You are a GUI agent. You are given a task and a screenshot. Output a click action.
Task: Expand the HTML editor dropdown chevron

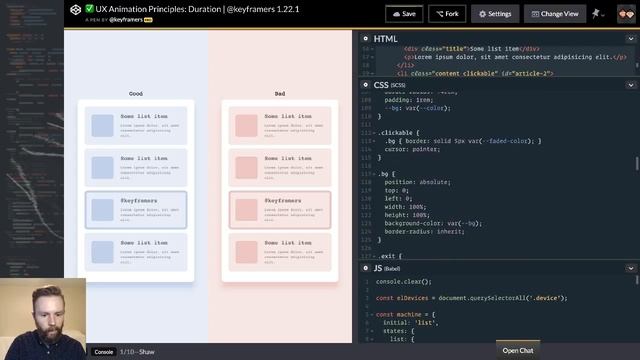pos(631,39)
